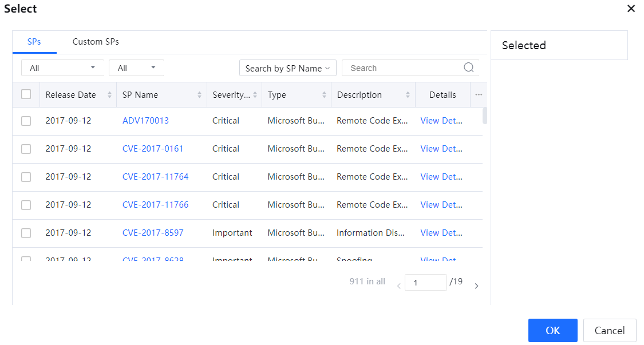The image size is (644, 345).
Task: Open the column settings ellipsis icon
Action: pos(479,95)
